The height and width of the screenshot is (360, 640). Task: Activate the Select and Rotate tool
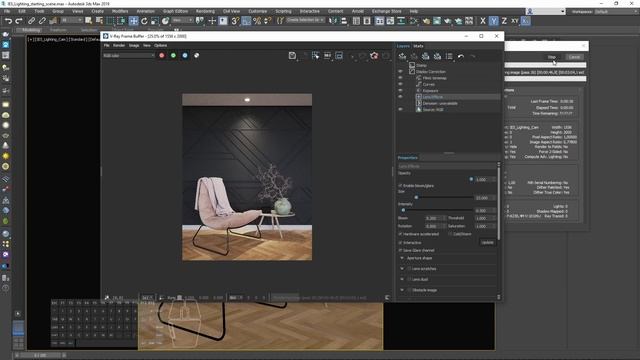144,21
